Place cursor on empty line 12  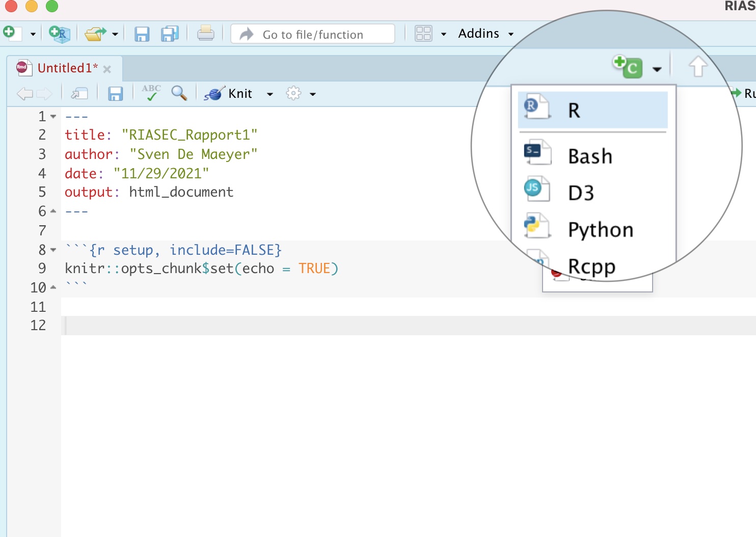click(409, 326)
